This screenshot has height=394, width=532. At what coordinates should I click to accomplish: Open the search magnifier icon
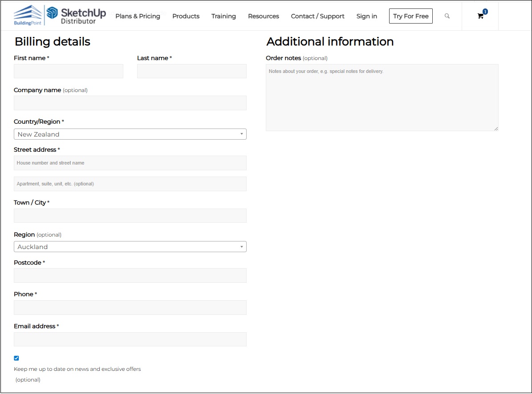[x=447, y=16]
